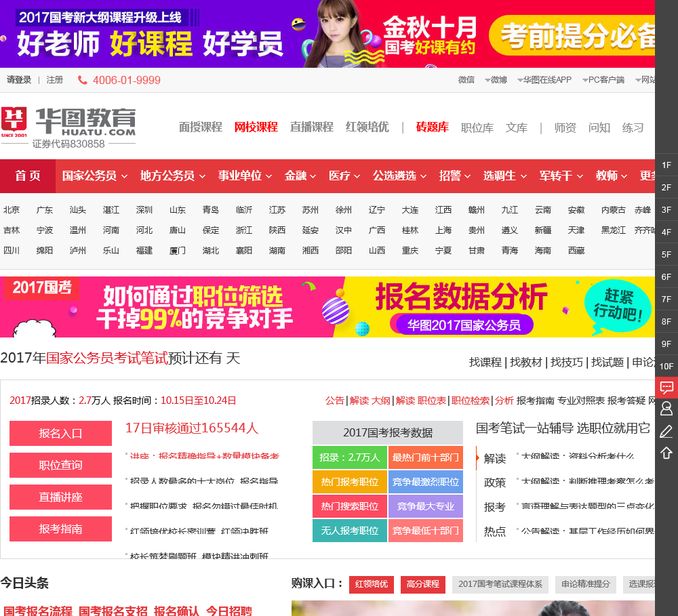
Task: Expand the 地方公务员 dropdown menu
Action: point(172,176)
